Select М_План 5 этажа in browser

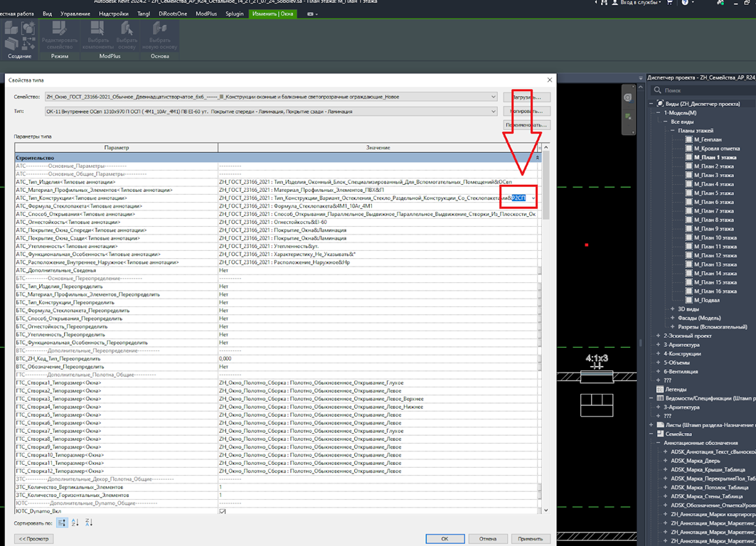(715, 193)
